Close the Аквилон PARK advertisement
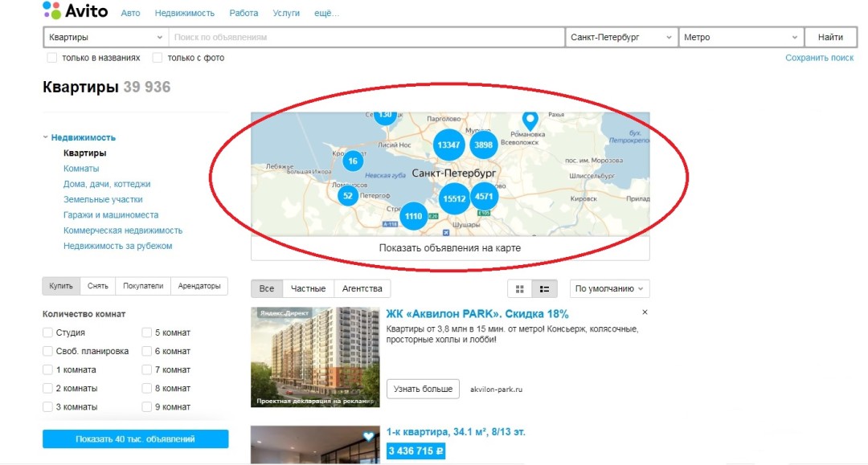Screen dimensions: 868x465 pyautogui.click(x=645, y=312)
